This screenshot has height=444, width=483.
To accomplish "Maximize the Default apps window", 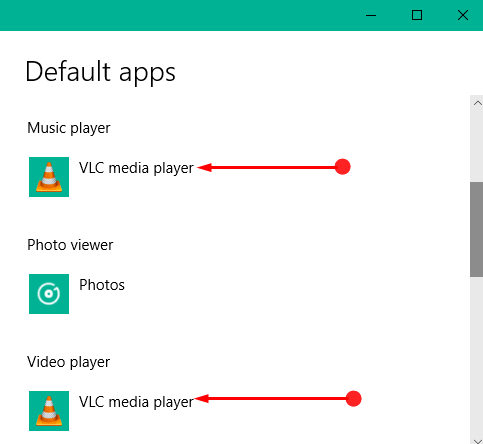I will click(x=417, y=15).
